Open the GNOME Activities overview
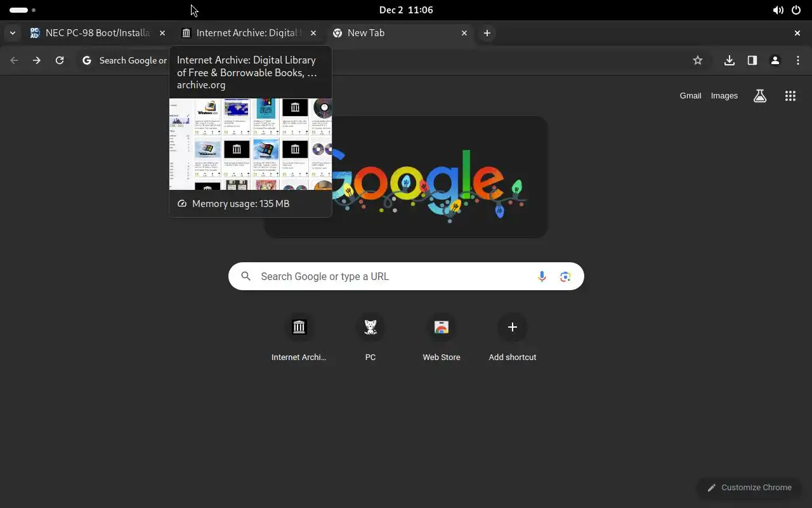 click(22, 10)
